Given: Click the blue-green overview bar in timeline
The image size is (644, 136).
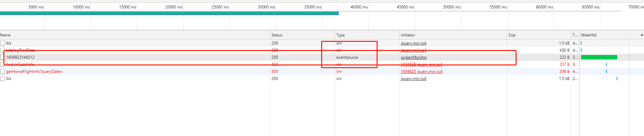Looking at the screenshot, I should pyautogui.click(x=169, y=13).
